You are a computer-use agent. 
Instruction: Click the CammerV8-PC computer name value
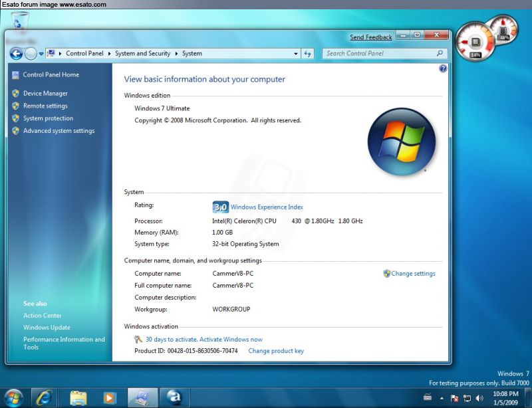233,273
